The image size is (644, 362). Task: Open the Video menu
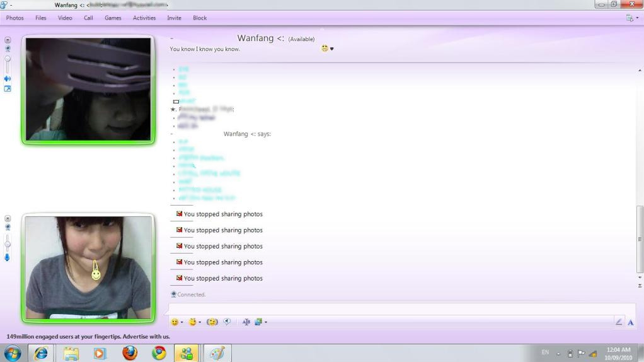(65, 18)
